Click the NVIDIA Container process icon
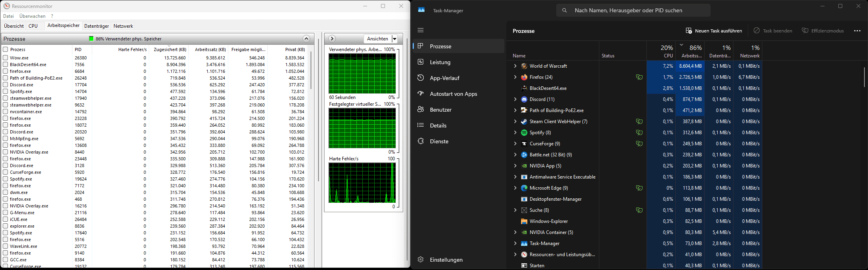This screenshot has width=868, height=270. click(x=524, y=232)
